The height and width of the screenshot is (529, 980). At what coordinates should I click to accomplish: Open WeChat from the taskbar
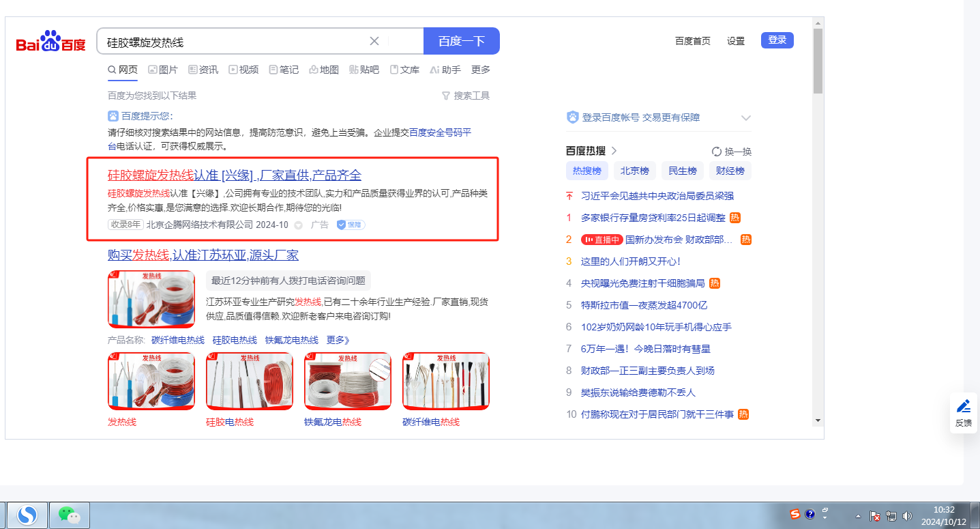tap(69, 515)
